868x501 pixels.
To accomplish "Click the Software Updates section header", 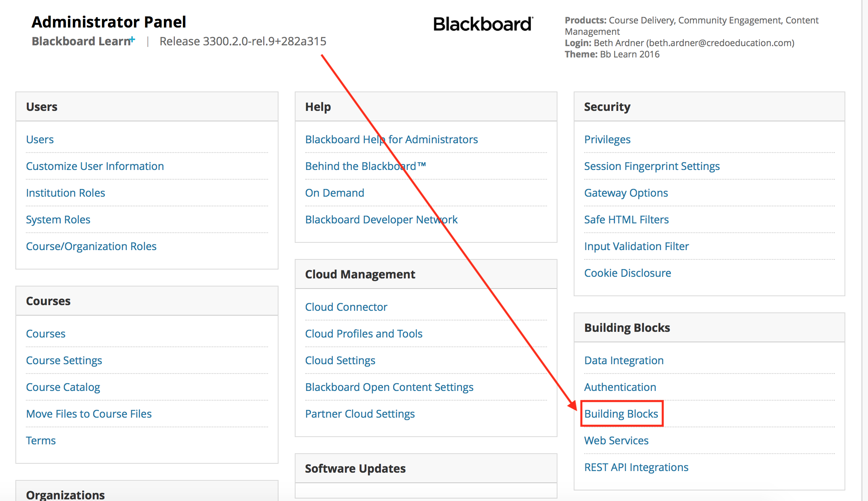I will 426,468.
